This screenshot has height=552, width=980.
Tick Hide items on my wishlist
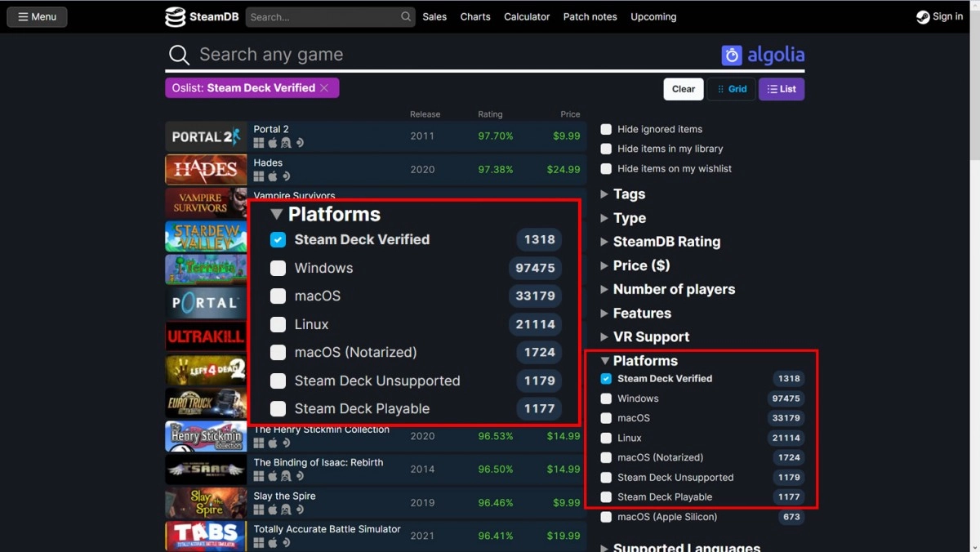[x=606, y=168]
